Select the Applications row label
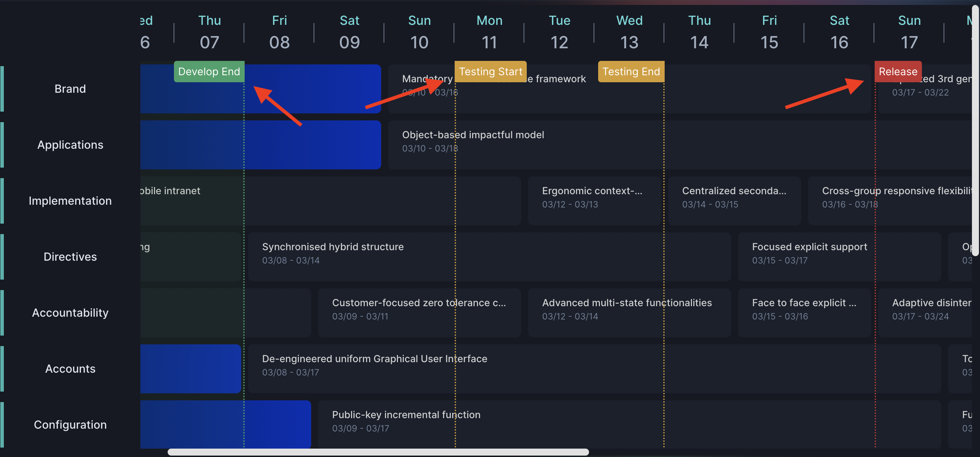The image size is (980, 457). (70, 145)
